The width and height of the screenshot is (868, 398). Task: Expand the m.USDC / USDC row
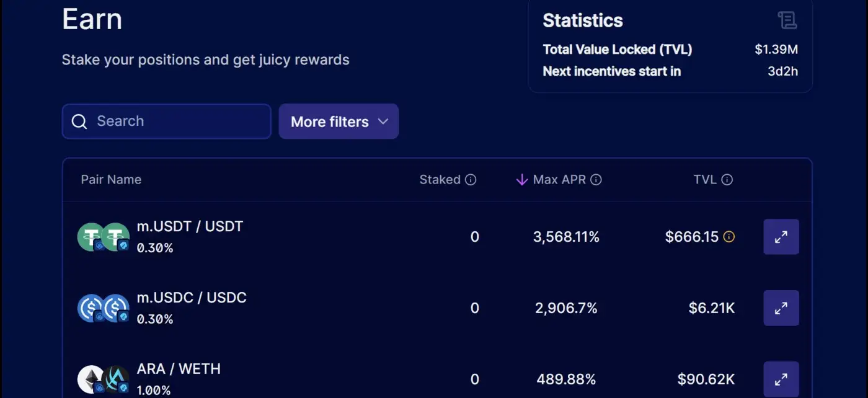pyautogui.click(x=781, y=308)
